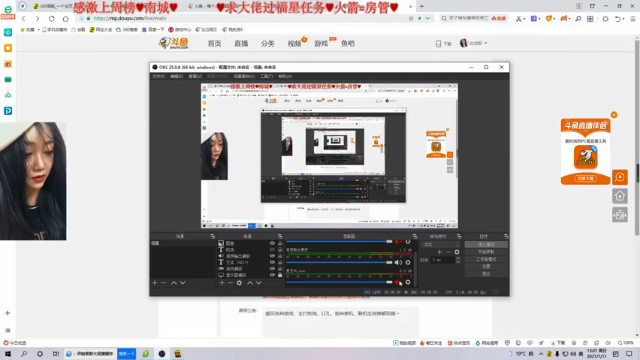Go forward in the browser
The height and width of the screenshot is (360, 640).
[37, 19]
